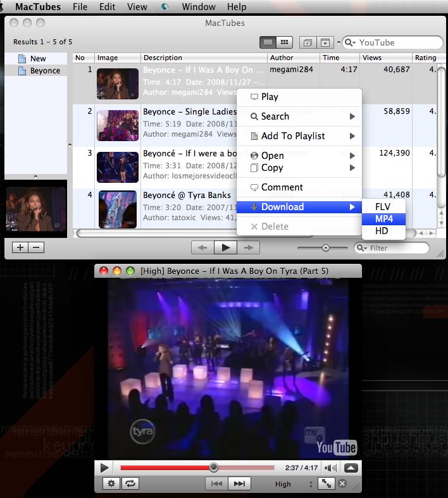
Task: Click the YouTube search field
Action: (x=392, y=42)
